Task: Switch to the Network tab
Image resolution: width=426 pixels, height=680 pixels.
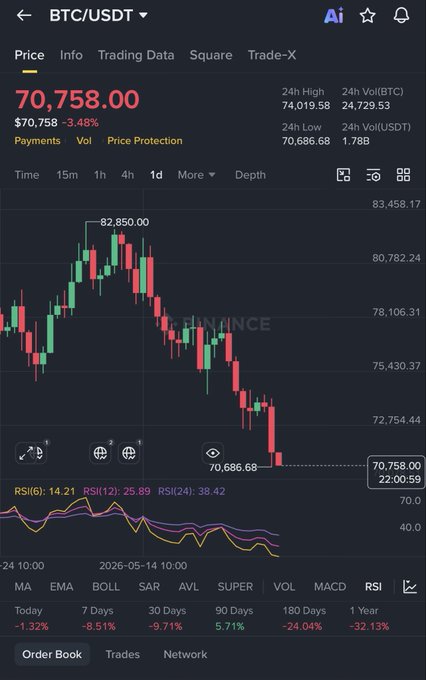Action: (185, 654)
